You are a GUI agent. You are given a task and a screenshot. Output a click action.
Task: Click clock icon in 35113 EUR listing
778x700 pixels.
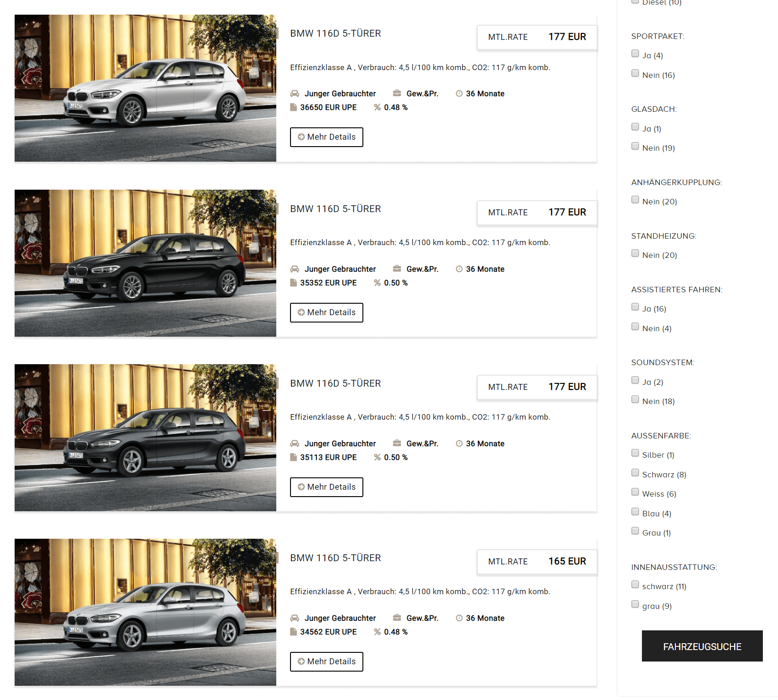click(459, 443)
